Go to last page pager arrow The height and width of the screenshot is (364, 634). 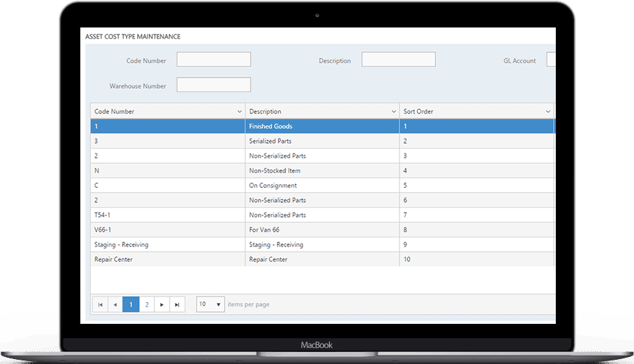pos(178,304)
